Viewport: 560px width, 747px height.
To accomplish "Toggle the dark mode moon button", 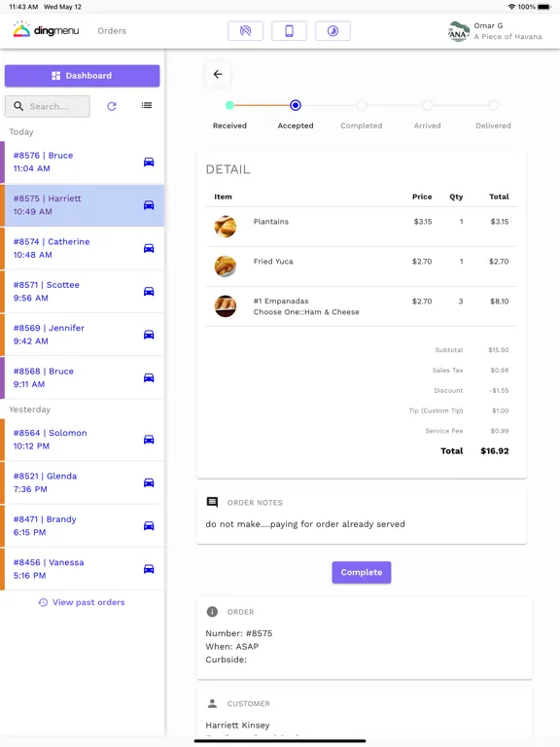I will 332,31.
